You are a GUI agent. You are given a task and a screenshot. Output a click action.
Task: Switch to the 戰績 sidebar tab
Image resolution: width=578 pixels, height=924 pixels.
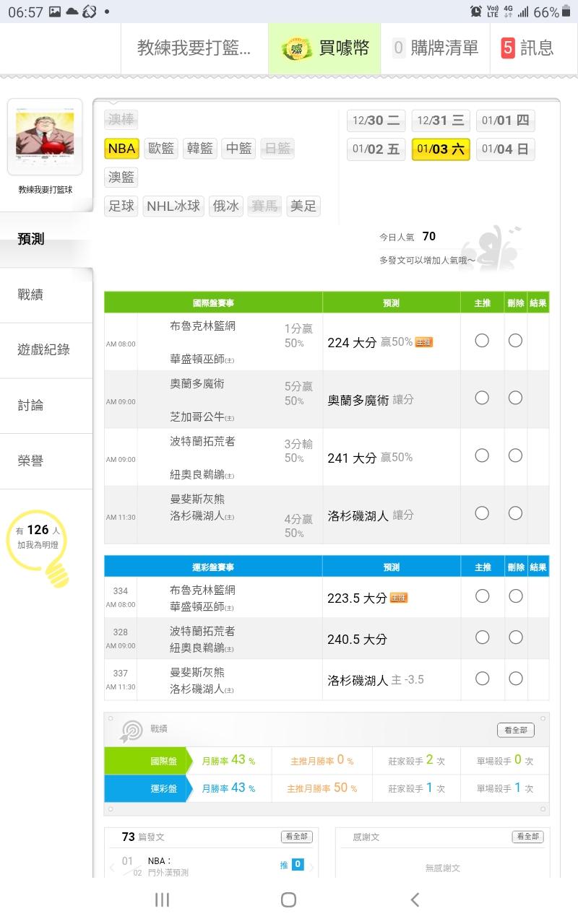(x=31, y=295)
